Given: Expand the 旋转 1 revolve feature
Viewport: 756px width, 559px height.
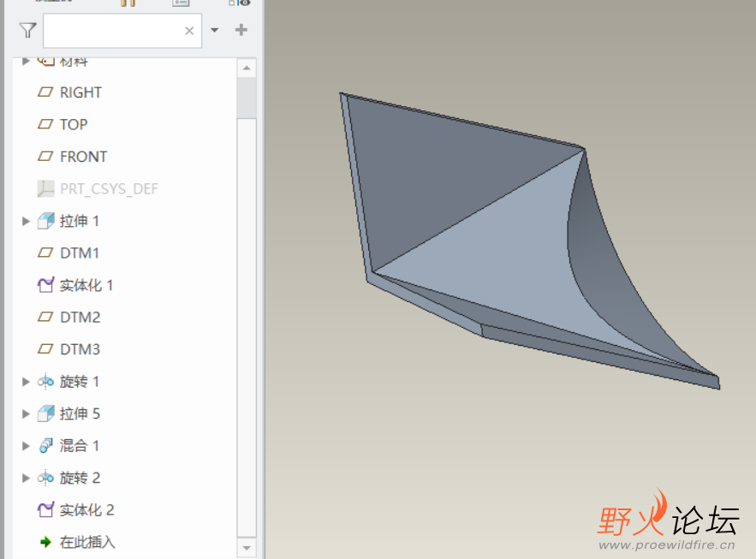Looking at the screenshot, I should (x=26, y=382).
